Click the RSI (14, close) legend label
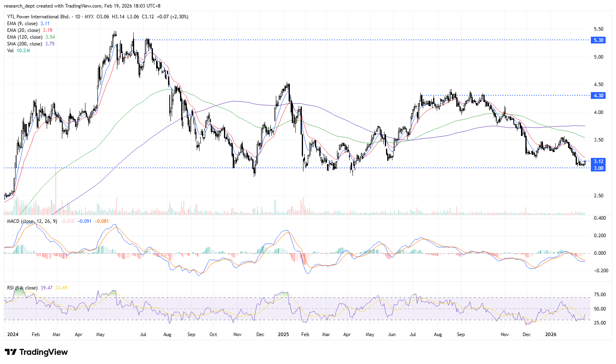The width and height of the screenshot is (616, 364). tap(22, 288)
